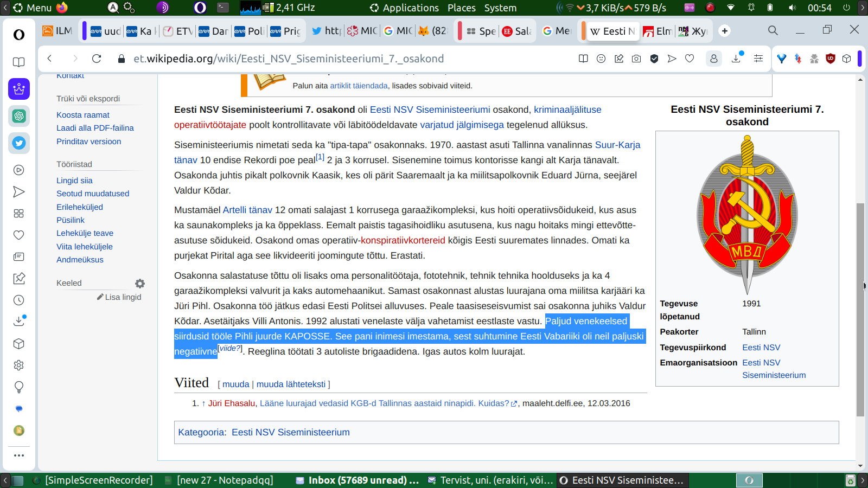This screenshot has width=868, height=488.
Task: Click the URL address field
Action: [347, 59]
